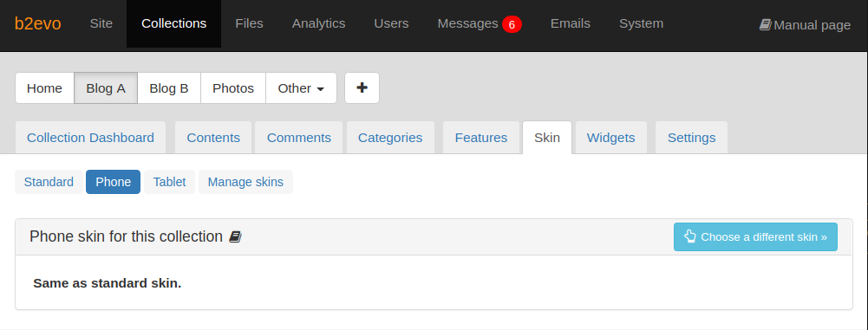Click the red Messages count badge
This screenshot has width=868, height=330.
point(512,24)
